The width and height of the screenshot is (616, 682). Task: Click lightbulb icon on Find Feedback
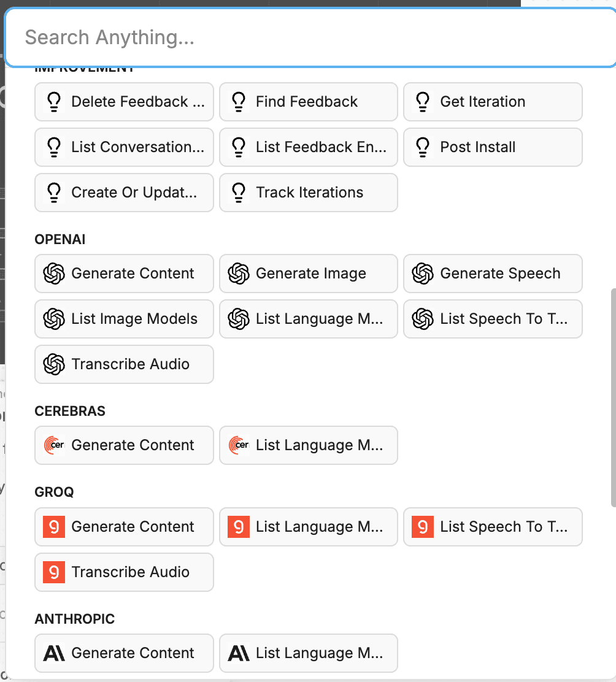239,102
